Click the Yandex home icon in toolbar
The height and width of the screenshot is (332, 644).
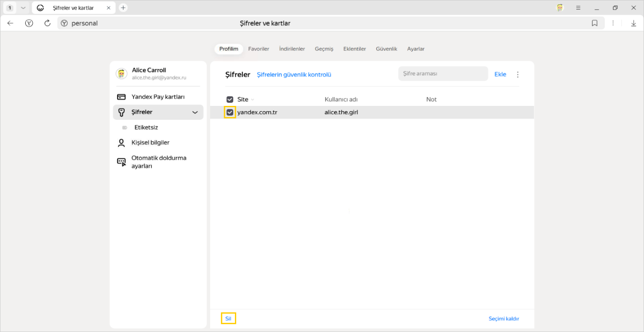(29, 23)
